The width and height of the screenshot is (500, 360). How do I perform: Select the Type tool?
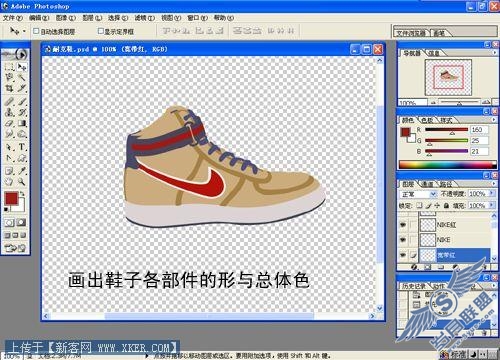click(22, 147)
